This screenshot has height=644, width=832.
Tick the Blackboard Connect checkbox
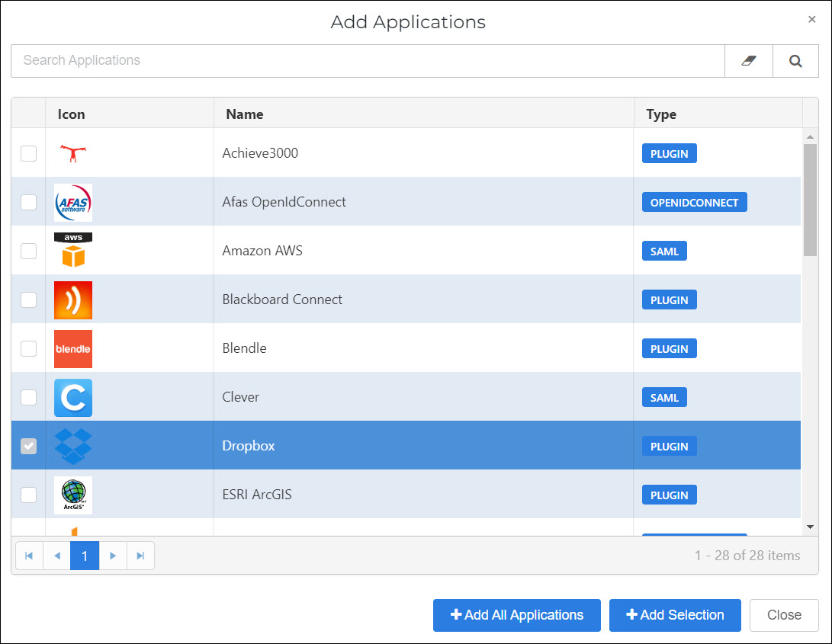(x=29, y=300)
